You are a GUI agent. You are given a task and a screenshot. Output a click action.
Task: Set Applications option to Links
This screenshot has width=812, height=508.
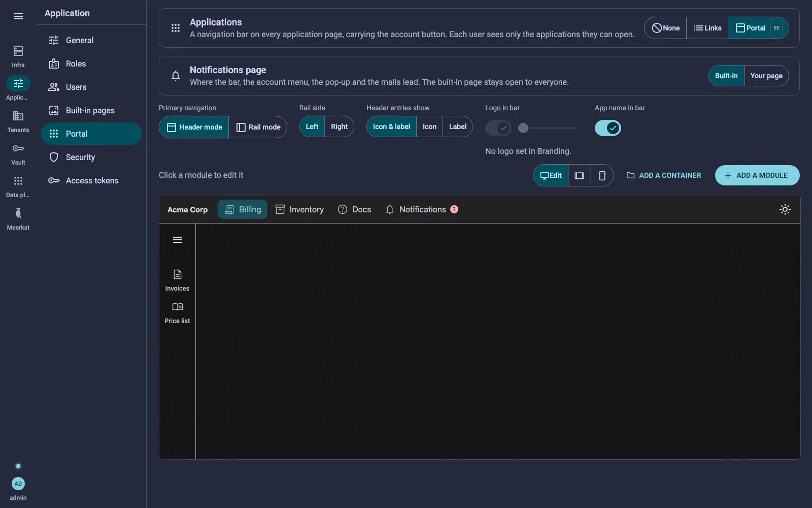[707, 28]
